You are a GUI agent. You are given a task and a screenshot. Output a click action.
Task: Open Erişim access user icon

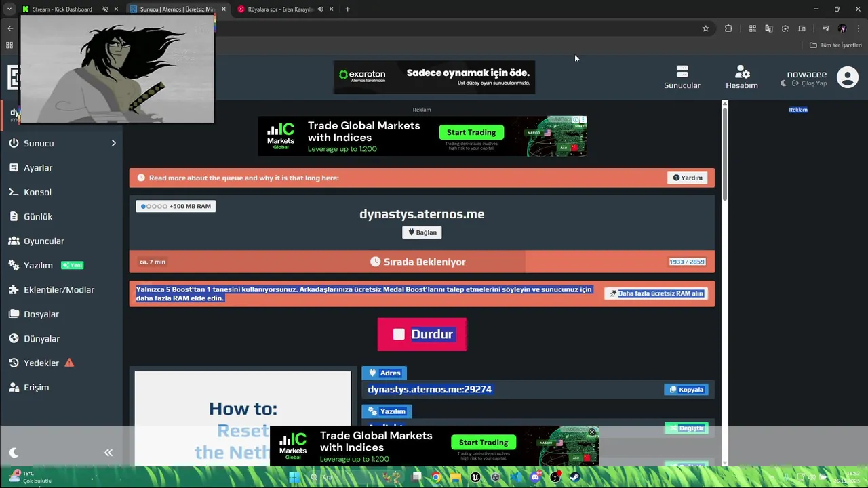(14, 387)
